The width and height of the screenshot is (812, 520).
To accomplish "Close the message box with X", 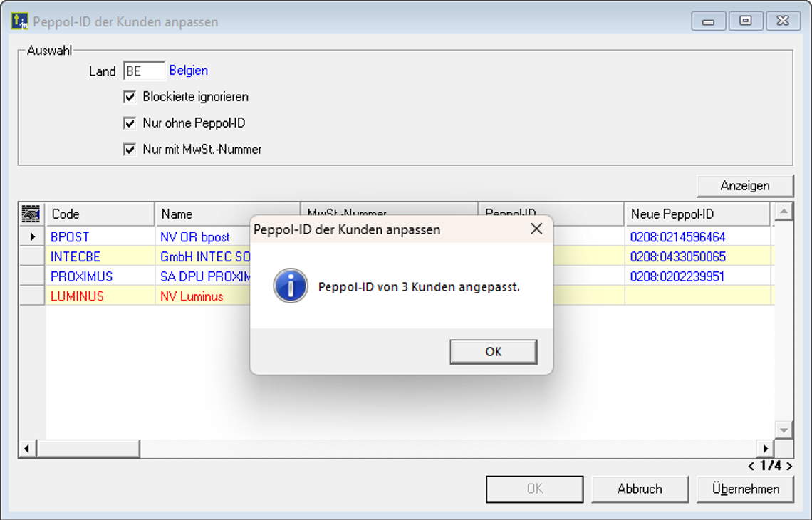I will (536, 229).
